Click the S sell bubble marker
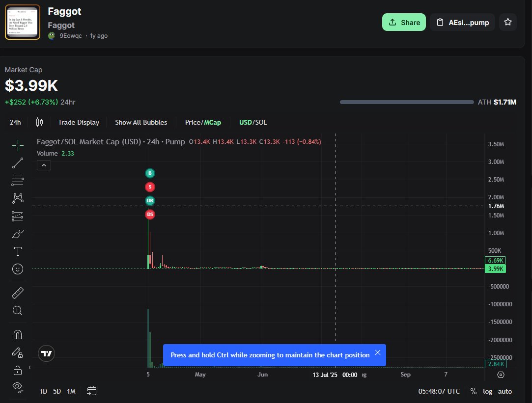Viewport: 532px width, 403px height. coord(150,187)
